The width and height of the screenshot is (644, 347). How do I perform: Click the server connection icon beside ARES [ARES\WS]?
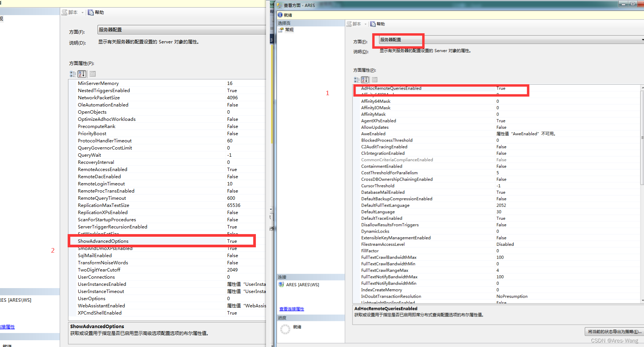(282, 284)
